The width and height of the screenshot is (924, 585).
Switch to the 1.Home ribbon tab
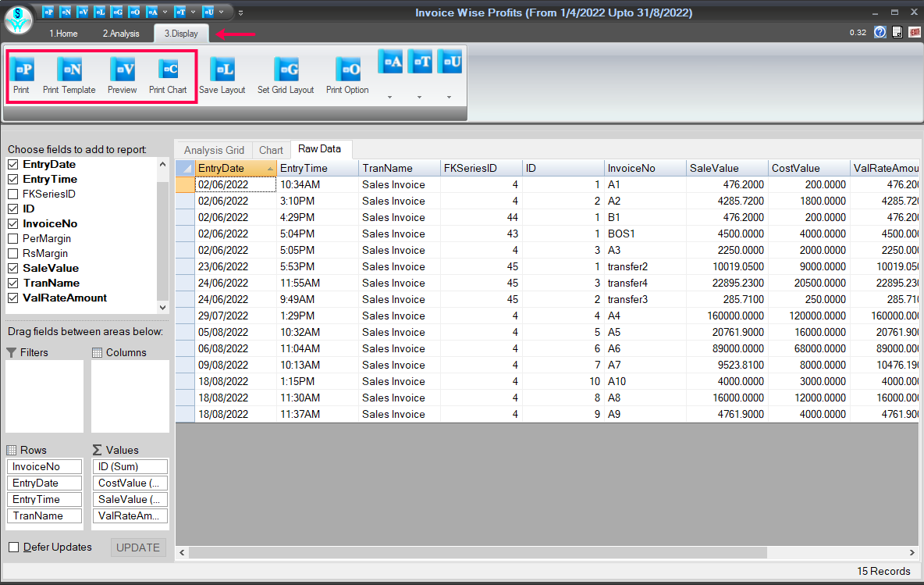[63, 34]
